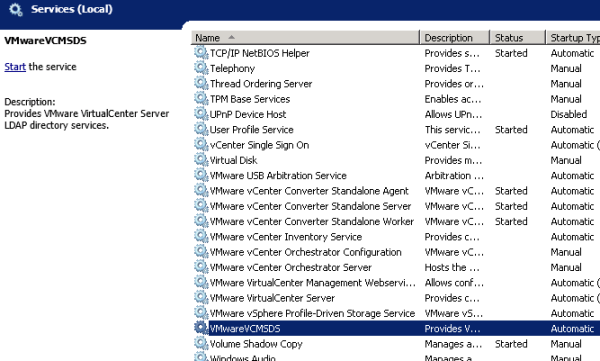This screenshot has width=600, height=361.
Task: Click VirtualCenter Management Webservices gear icon
Action: [201, 282]
